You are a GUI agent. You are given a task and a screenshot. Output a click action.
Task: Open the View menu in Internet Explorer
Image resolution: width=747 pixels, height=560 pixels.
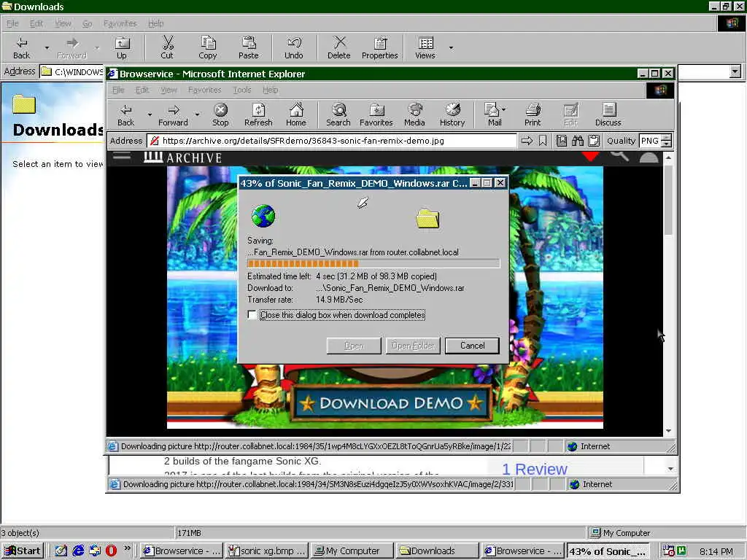click(169, 90)
